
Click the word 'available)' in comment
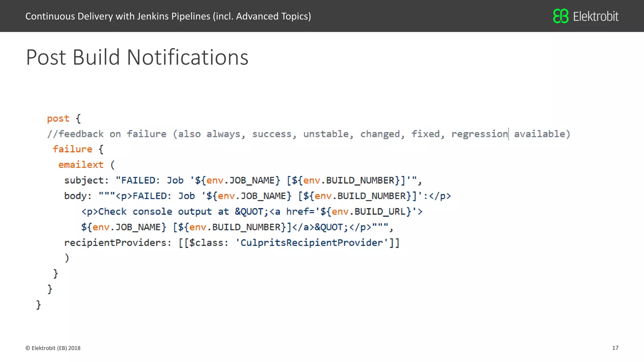tap(542, 134)
